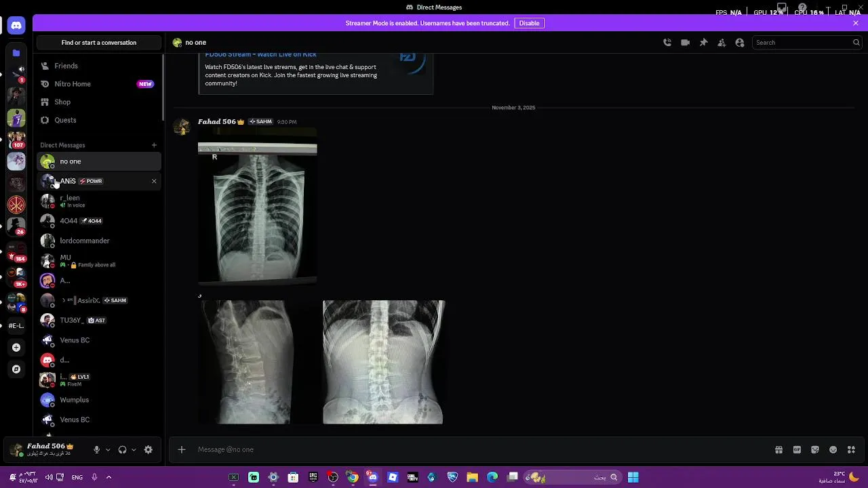
Task: Find or start a conversation
Action: pos(99,42)
